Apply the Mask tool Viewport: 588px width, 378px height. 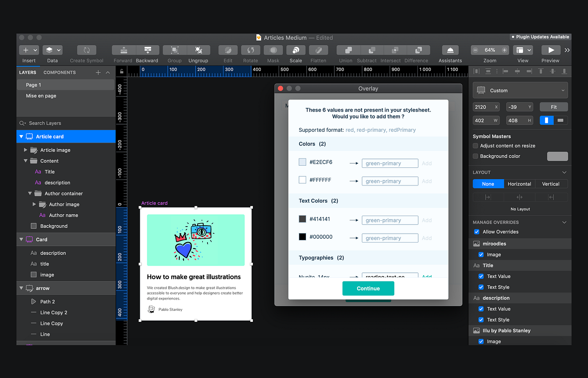pyautogui.click(x=273, y=50)
